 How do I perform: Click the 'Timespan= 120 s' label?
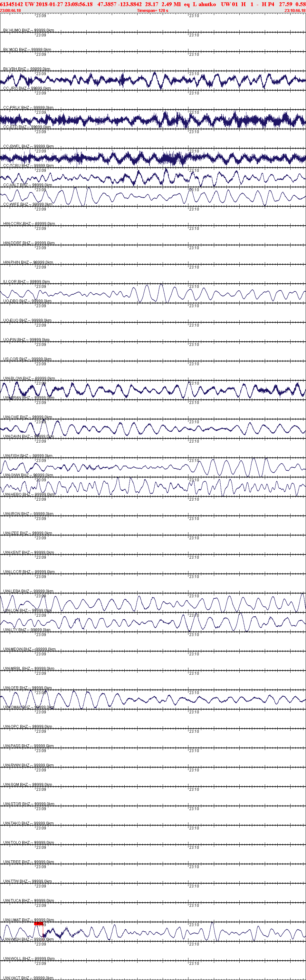152,11
